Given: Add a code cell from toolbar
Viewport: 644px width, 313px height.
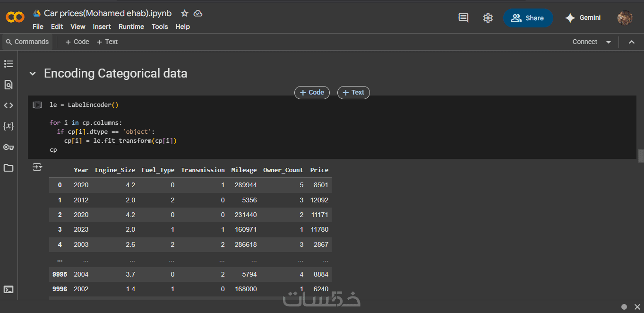Looking at the screenshot, I should (77, 42).
